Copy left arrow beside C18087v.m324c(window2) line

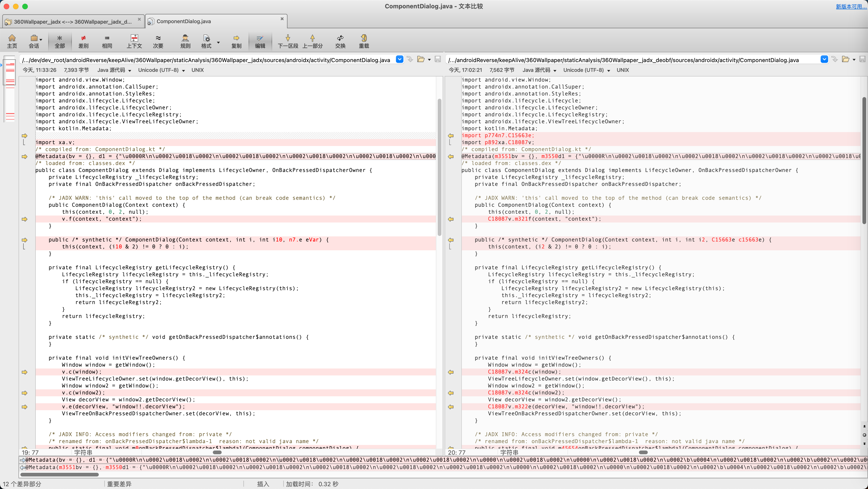(x=450, y=393)
